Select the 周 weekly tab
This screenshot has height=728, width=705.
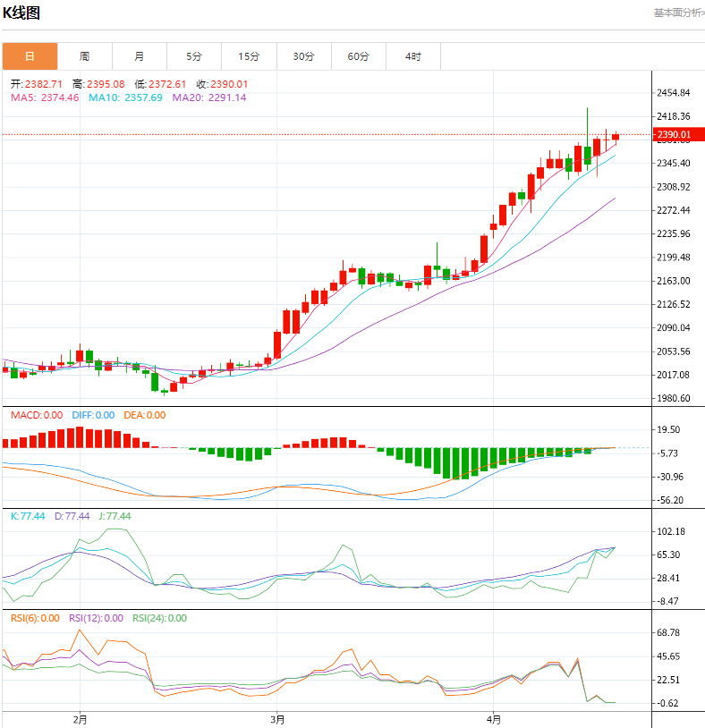(x=84, y=56)
